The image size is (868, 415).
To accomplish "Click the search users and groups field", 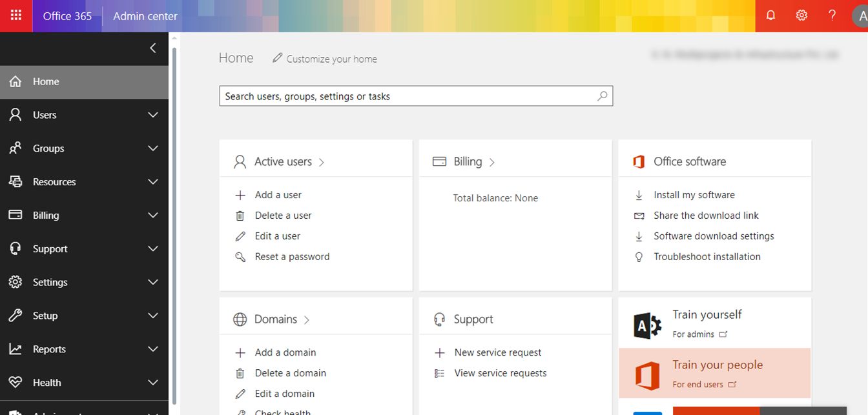I will pyautogui.click(x=407, y=96).
